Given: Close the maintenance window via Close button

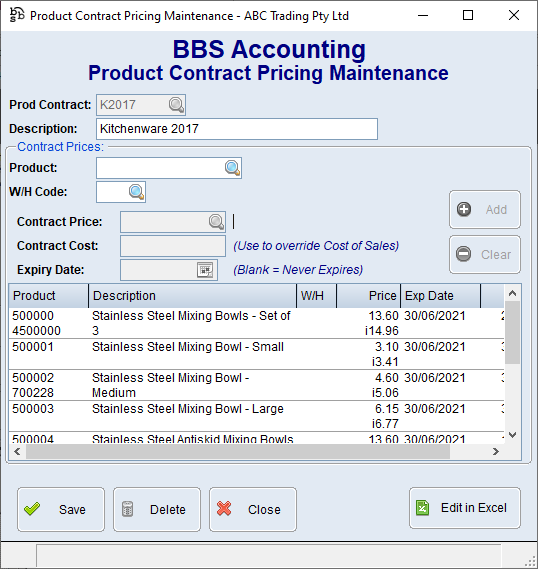Looking at the screenshot, I should (252, 509).
